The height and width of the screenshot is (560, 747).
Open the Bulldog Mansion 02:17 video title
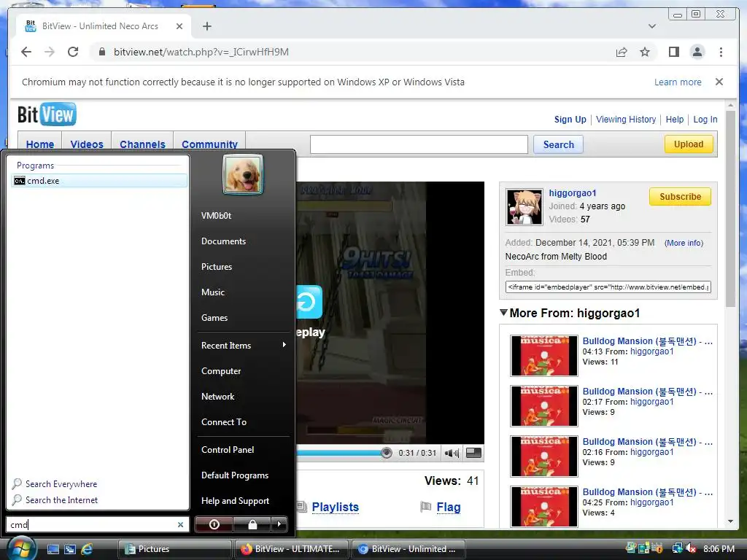pos(648,391)
